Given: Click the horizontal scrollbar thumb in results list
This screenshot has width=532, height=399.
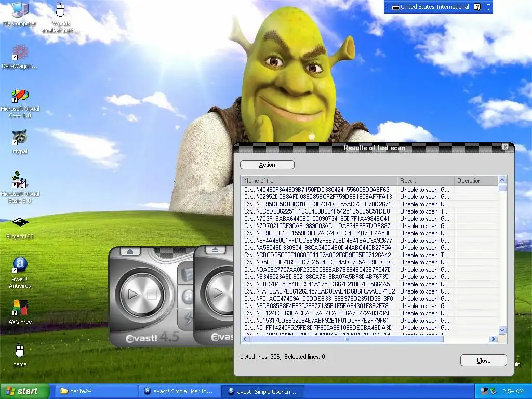Looking at the screenshot, I should click(x=347, y=339).
